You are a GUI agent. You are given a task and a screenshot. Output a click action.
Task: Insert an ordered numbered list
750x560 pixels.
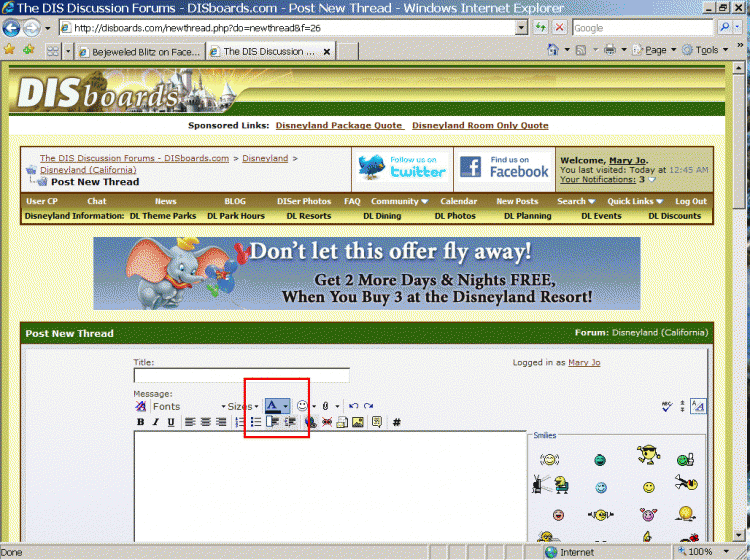pos(241,422)
